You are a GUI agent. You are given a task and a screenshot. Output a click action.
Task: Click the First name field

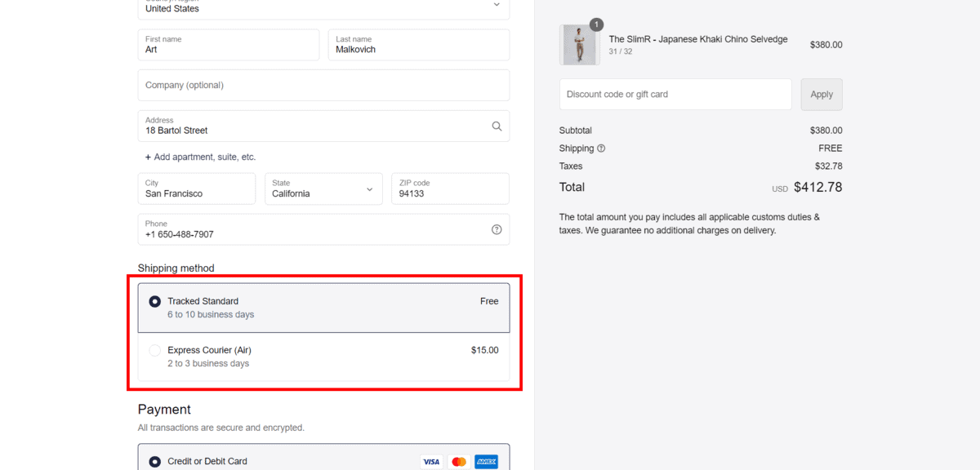pyautogui.click(x=228, y=45)
